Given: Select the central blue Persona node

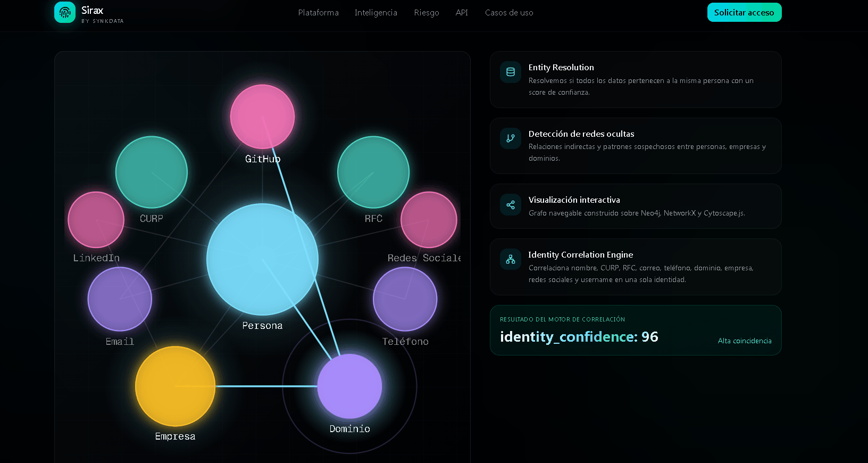Looking at the screenshot, I should 262,259.
